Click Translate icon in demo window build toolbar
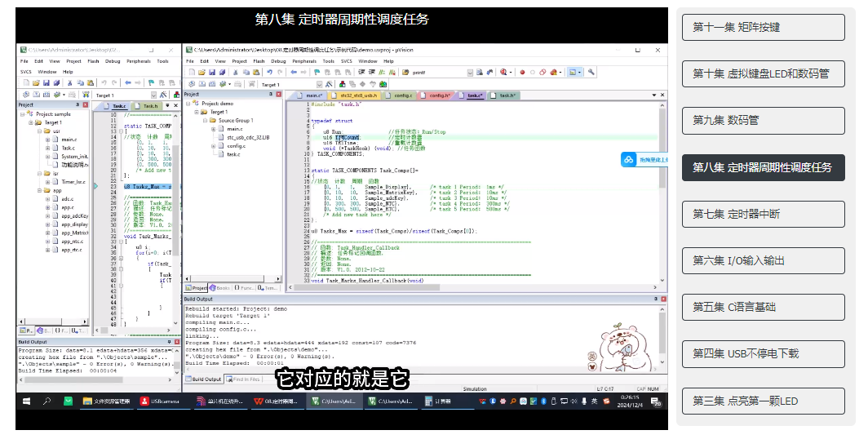The image size is (868, 448). click(192, 84)
